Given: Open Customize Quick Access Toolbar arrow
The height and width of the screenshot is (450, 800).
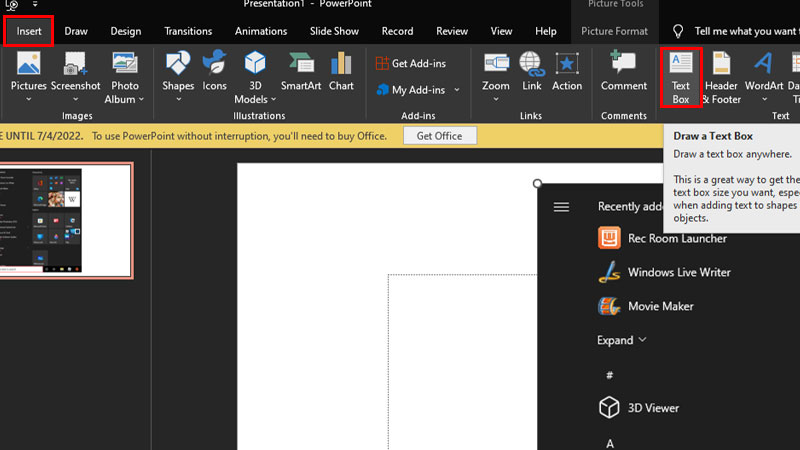Looking at the screenshot, I should (x=35, y=4).
